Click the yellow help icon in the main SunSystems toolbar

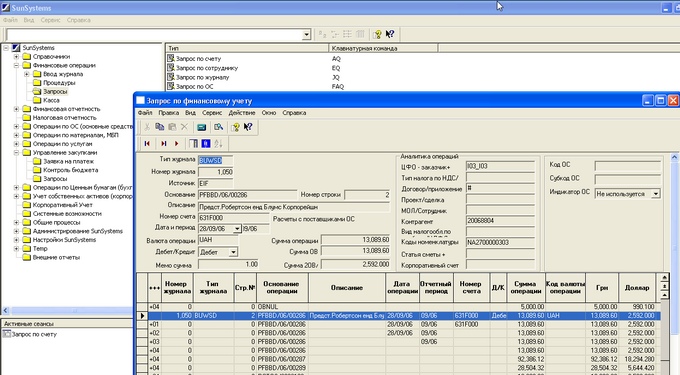[x=377, y=34]
